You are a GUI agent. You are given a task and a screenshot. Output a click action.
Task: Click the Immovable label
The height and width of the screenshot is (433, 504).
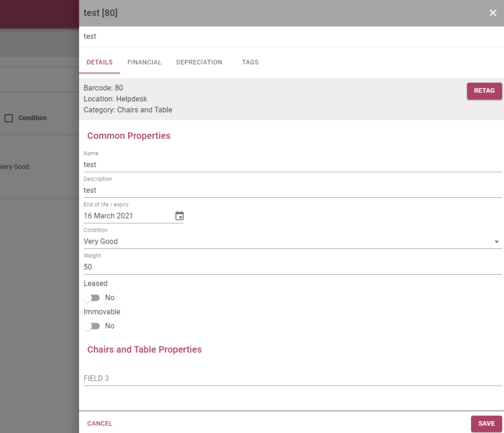[x=102, y=312]
